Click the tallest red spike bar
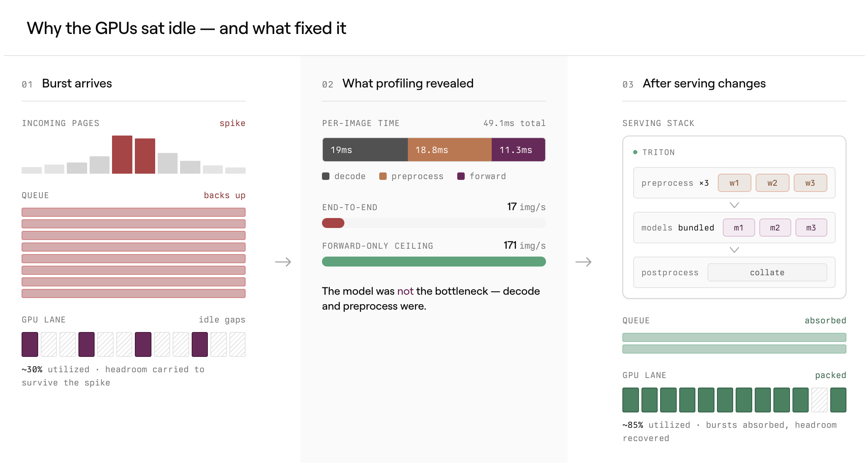Image resolution: width=868 pixels, height=463 pixels. pyautogui.click(x=122, y=155)
